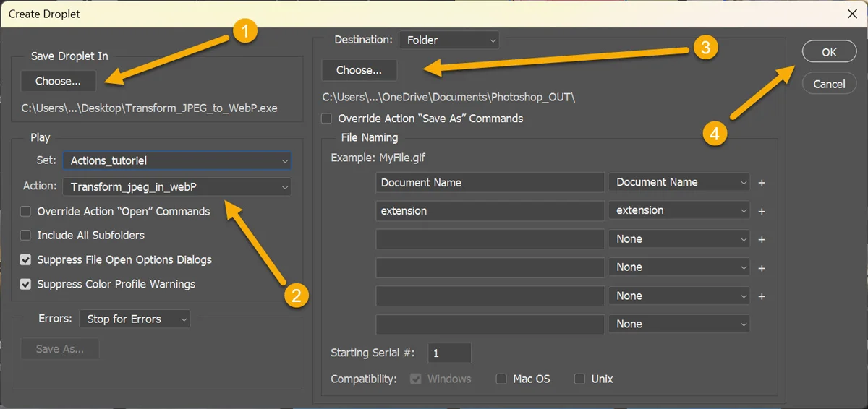Screen dimensions: 868x409
Task: Open the extension naming dropdown
Action: [x=679, y=210]
